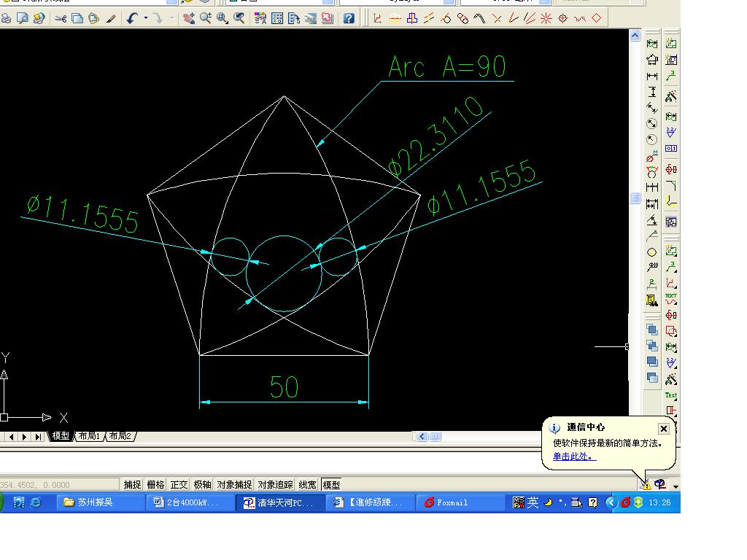Viewport: 747px width, 560px height.
Task: Click the Copy icon in the toolbar
Action: (77, 18)
